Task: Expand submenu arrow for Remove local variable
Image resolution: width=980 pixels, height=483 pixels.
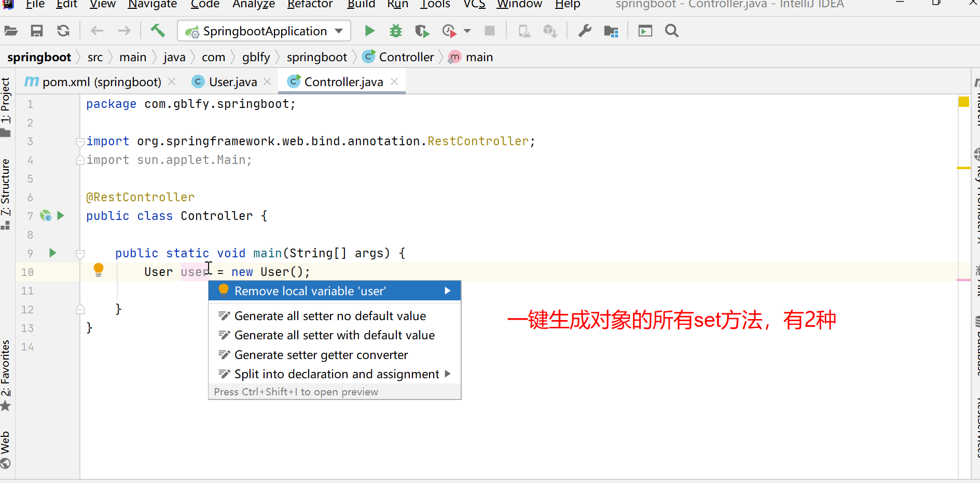Action: tap(448, 291)
